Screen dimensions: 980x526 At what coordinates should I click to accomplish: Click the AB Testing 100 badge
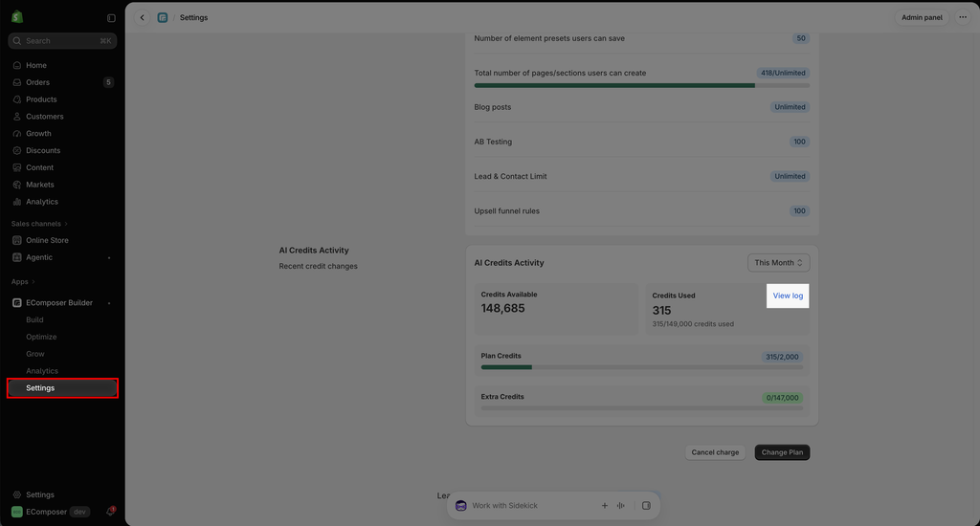799,142
